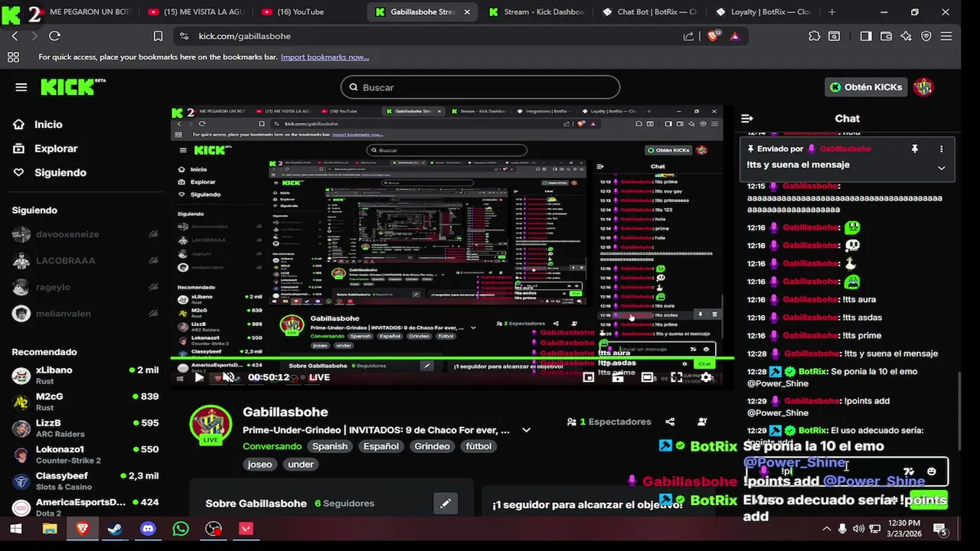Reload the page
The width and height of the screenshot is (980, 551).
pos(54,36)
